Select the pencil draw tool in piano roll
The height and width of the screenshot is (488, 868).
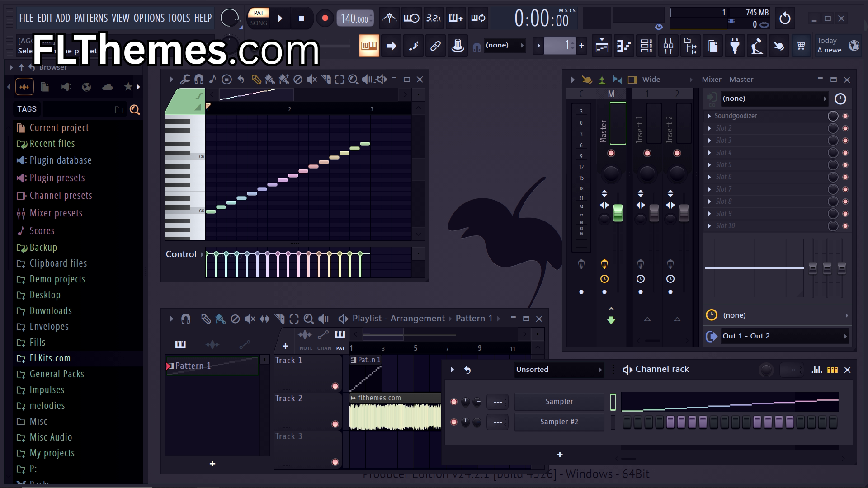click(256, 80)
